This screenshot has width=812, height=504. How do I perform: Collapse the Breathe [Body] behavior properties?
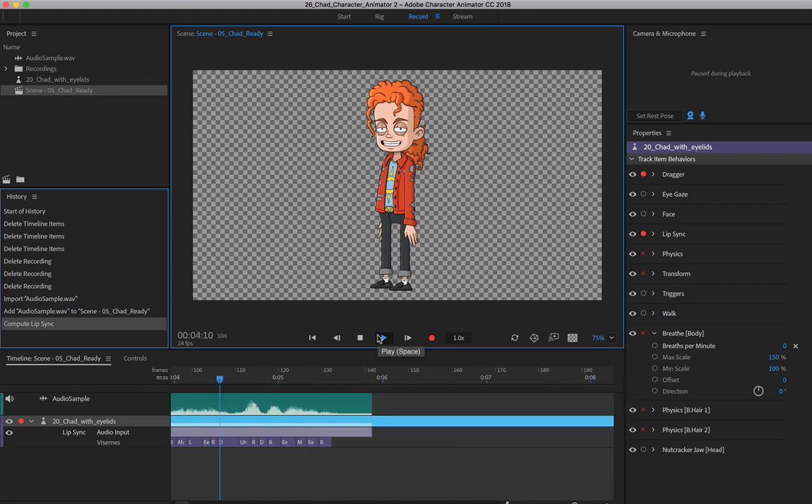click(x=653, y=333)
